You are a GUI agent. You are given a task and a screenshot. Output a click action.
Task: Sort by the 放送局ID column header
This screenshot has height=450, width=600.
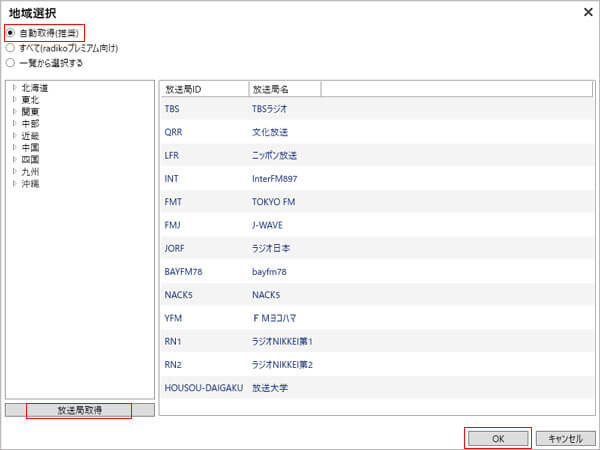pyautogui.click(x=204, y=89)
